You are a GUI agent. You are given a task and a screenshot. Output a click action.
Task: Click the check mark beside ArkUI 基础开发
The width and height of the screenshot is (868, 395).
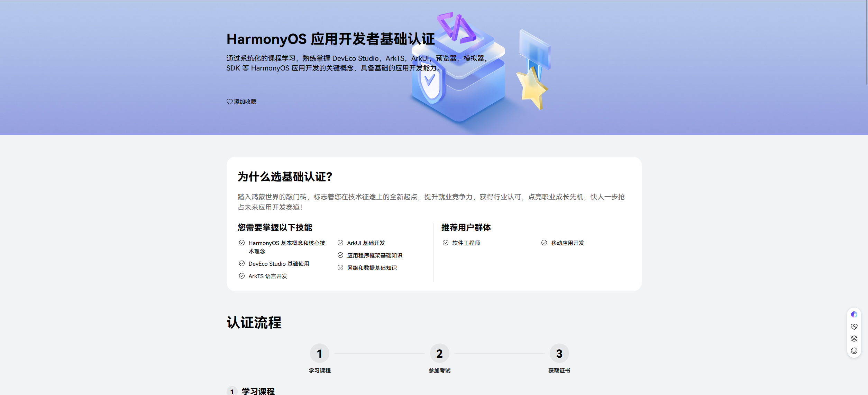(x=340, y=243)
